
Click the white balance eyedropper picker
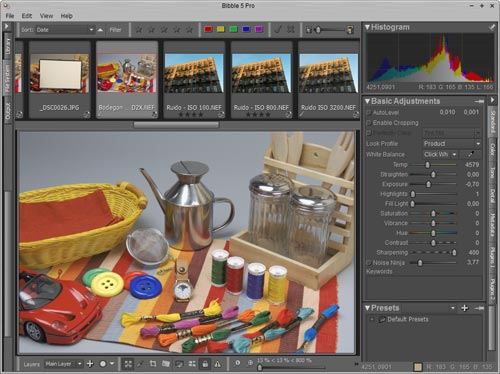click(x=470, y=154)
